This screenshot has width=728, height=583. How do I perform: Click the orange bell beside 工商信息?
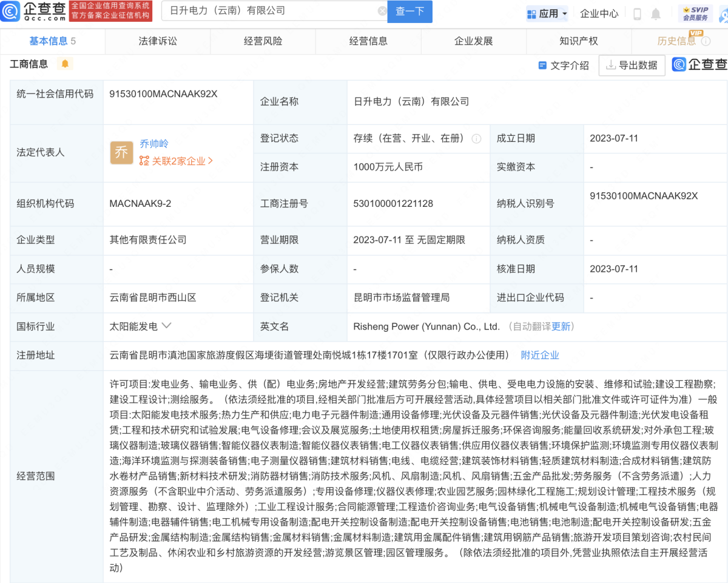(x=65, y=64)
